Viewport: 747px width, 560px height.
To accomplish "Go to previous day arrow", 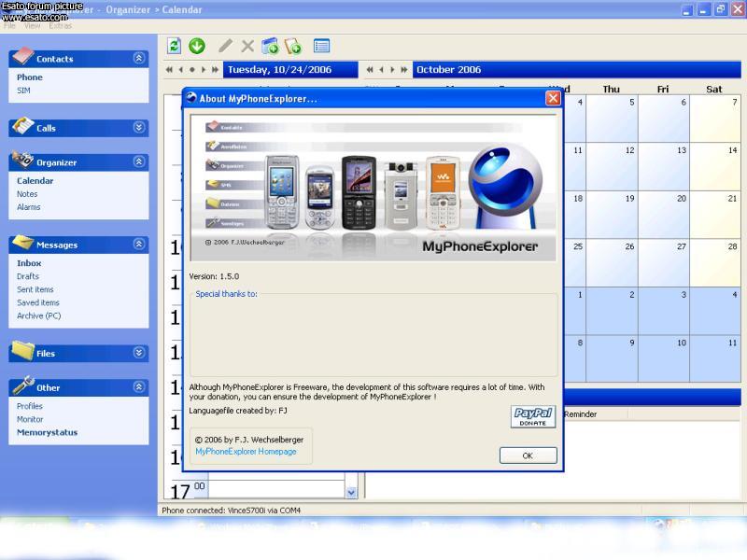I will [180, 69].
